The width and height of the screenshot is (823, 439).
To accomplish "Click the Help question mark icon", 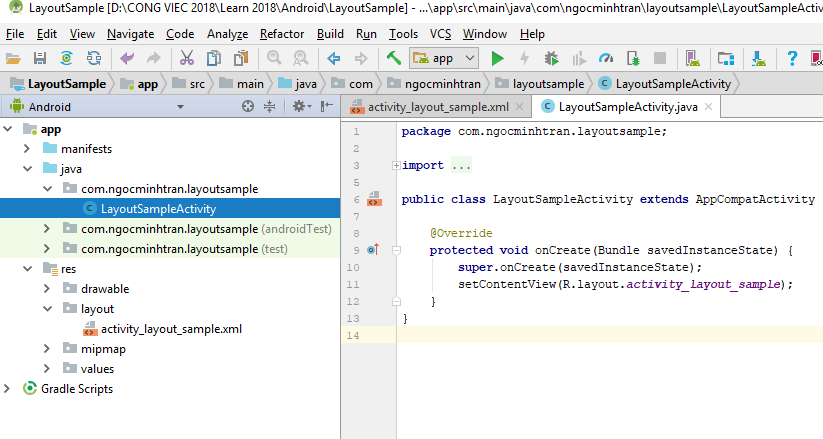I will pyautogui.click(x=792, y=58).
